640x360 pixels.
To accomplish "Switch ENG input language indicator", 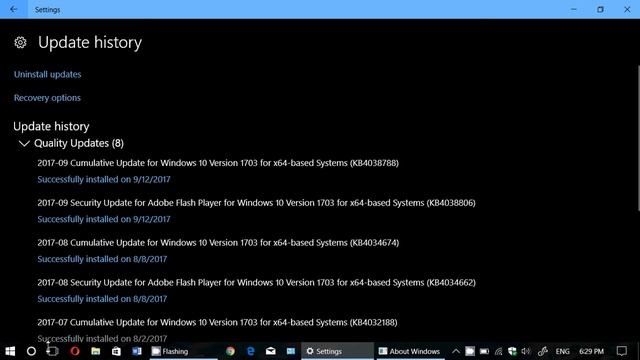I will pyautogui.click(x=562, y=351).
